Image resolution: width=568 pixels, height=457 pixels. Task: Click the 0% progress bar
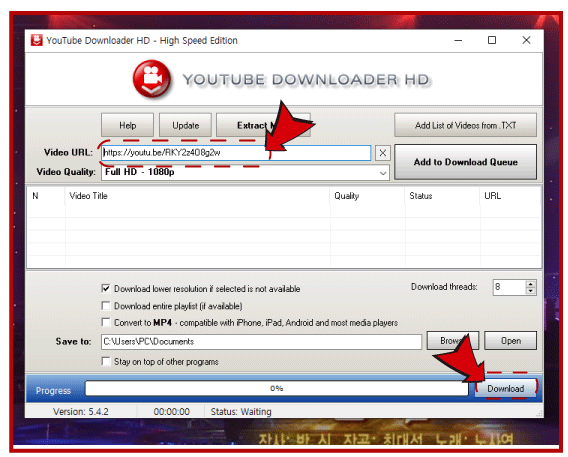tap(277, 389)
